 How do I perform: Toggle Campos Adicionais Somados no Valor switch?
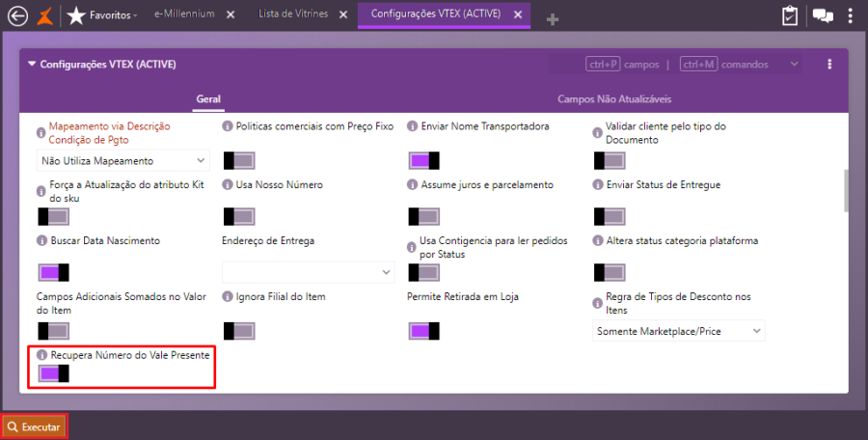pos(54,331)
